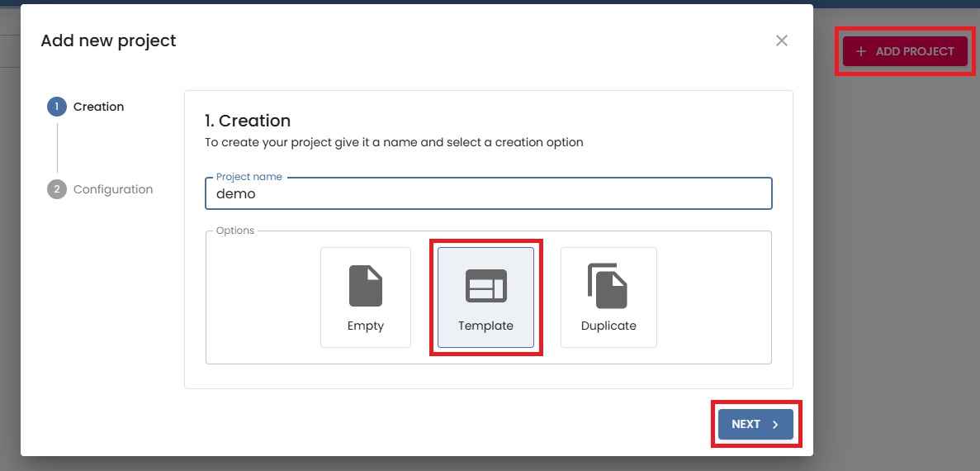This screenshot has width=980, height=471.
Task: Click the floating Project name label
Action: [249, 177]
